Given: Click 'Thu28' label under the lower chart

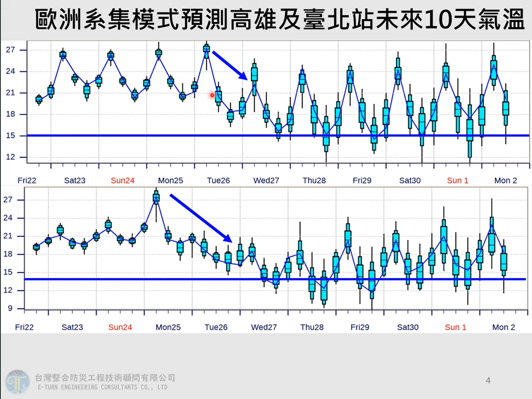Looking at the screenshot, I should tap(312, 327).
